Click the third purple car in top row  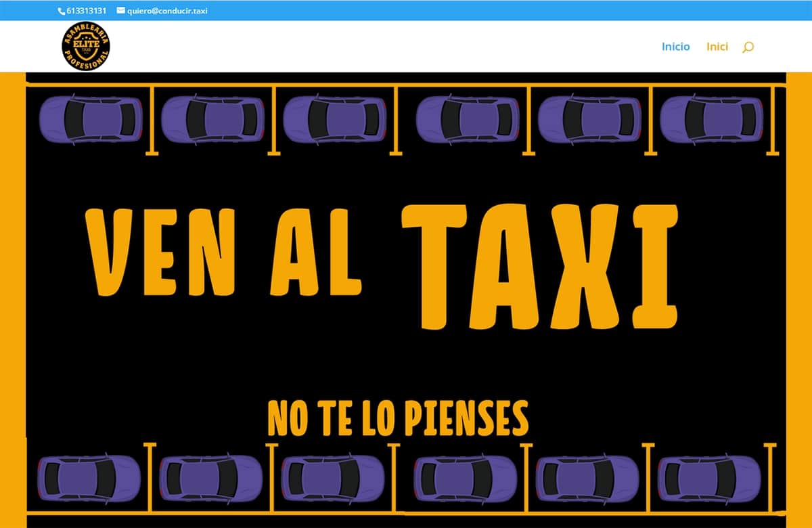click(x=334, y=119)
